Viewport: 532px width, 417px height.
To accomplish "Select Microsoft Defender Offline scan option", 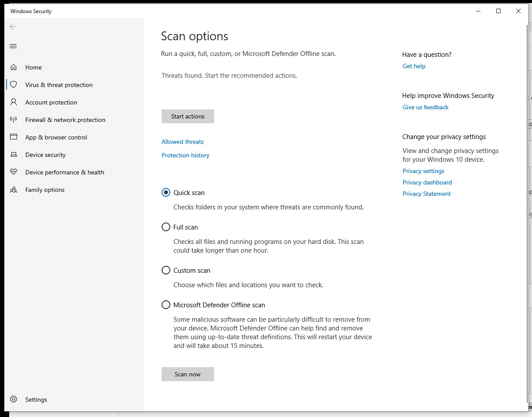I will pos(166,305).
